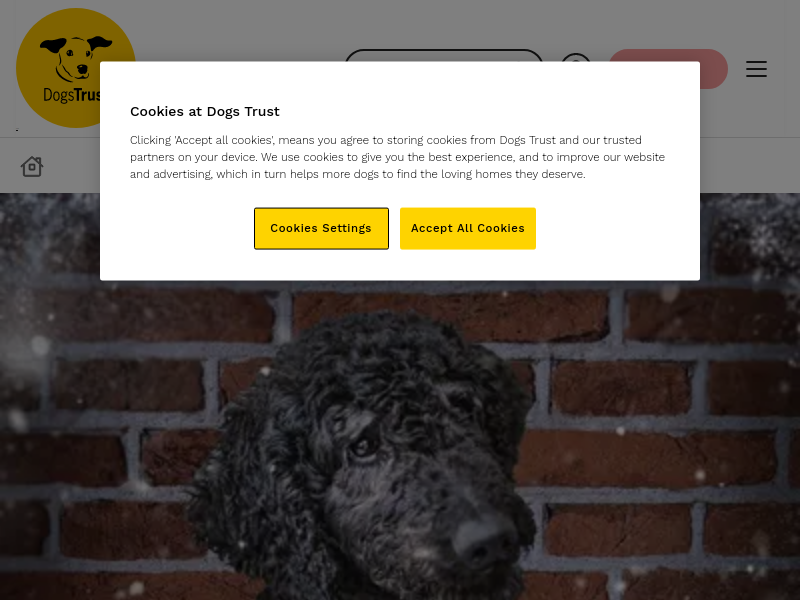Click 'DogsTrust' wordmark text in logo

[x=71, y=95]
